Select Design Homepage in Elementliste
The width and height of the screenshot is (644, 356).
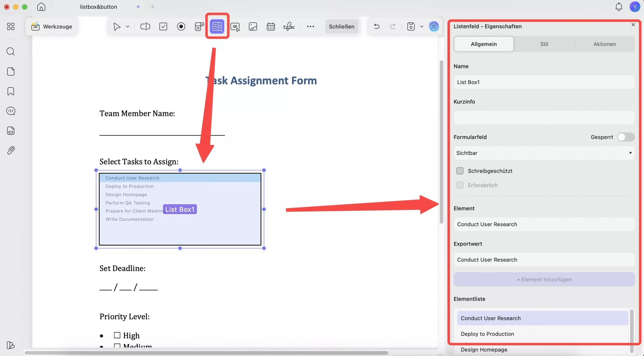[542, 349]
